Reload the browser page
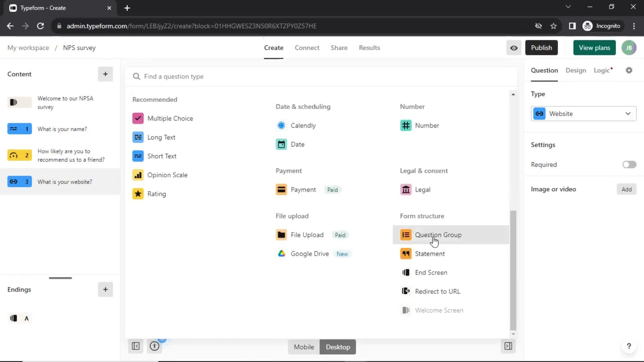This screenshot has height=362, width=644. [40, 26]
